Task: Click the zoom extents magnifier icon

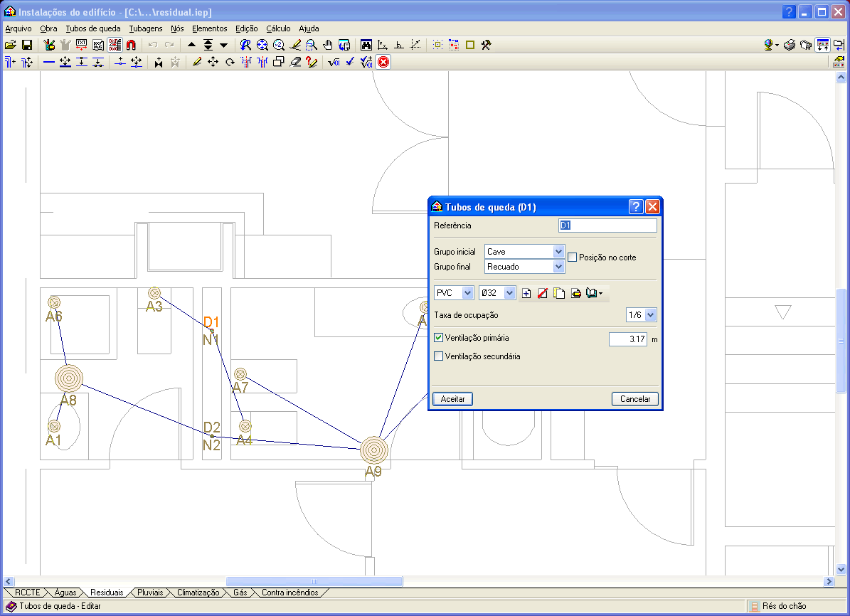Action: 262,45
